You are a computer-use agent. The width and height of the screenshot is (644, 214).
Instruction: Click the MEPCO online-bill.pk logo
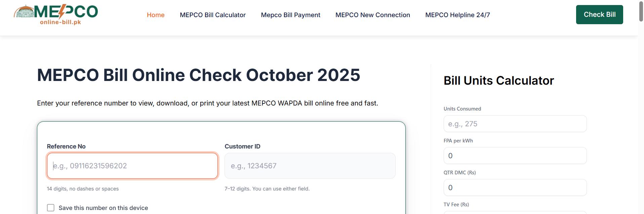pos(56,15)
